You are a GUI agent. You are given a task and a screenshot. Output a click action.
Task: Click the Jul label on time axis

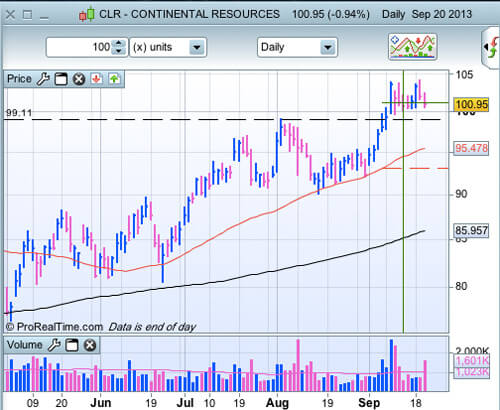185,403
